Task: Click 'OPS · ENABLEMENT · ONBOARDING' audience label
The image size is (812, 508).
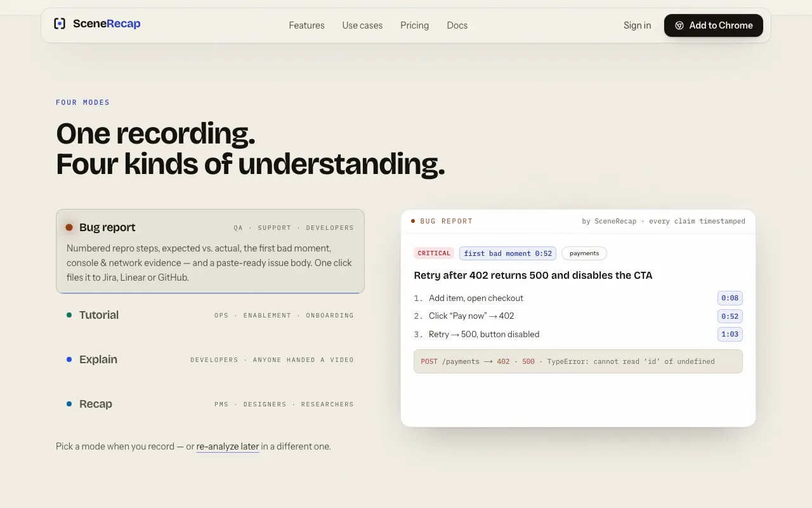Action: pos(284,316)
